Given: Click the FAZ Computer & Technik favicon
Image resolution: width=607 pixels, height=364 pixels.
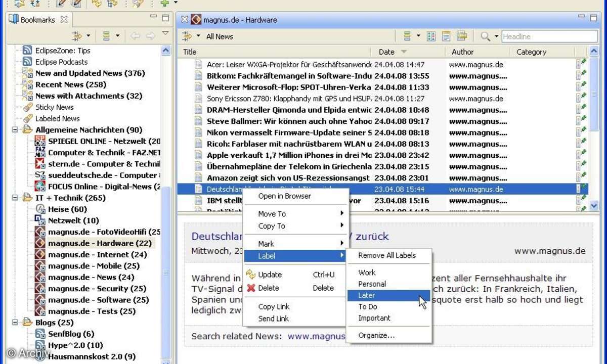Looking at the screenshot, I should tap(40, 153).
